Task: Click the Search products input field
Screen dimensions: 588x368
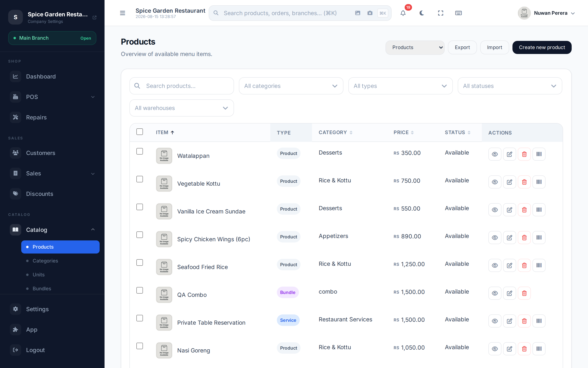Action: coord(182,86)
